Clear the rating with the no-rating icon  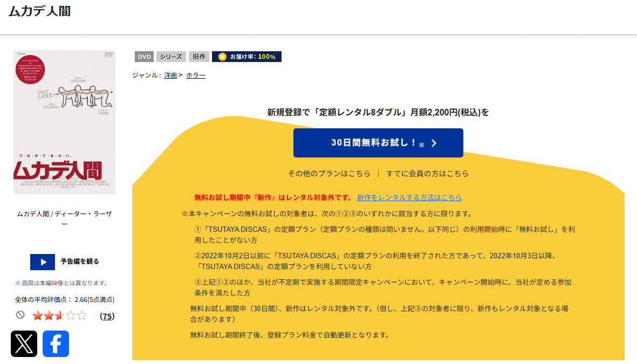20,315
